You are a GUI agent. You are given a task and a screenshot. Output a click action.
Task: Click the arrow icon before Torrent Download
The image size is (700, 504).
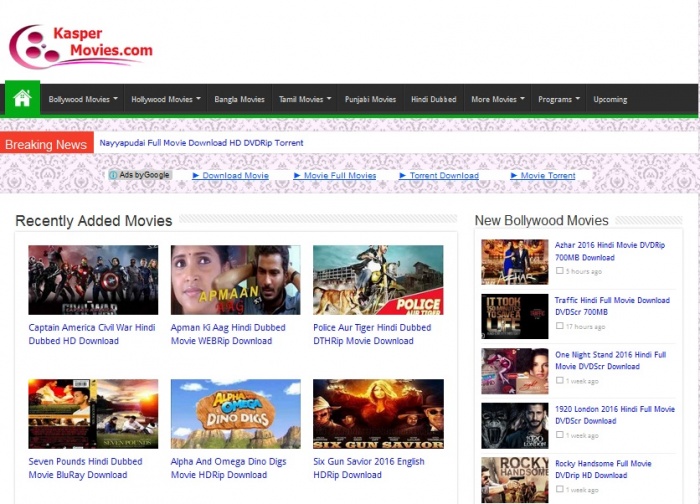(x=403, y=175)
